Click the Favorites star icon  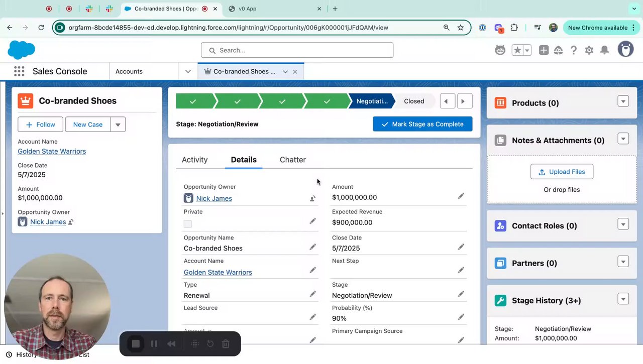[517, 50]
